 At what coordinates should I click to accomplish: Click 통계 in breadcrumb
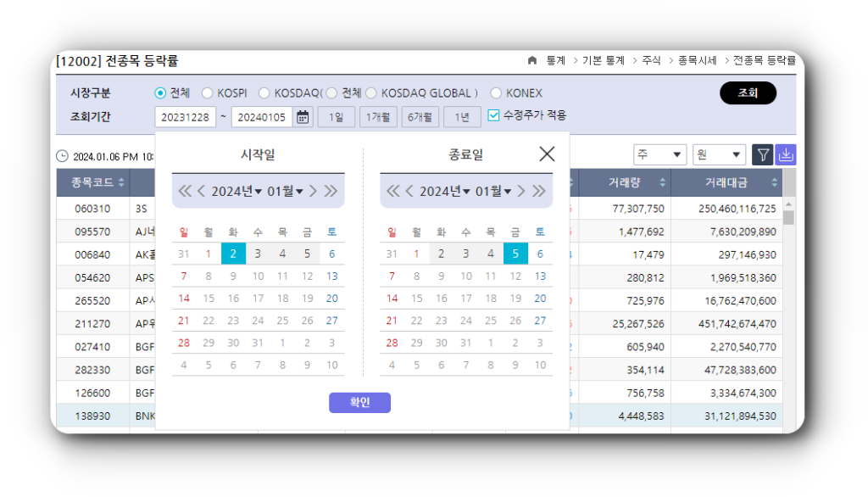[556, 60]
